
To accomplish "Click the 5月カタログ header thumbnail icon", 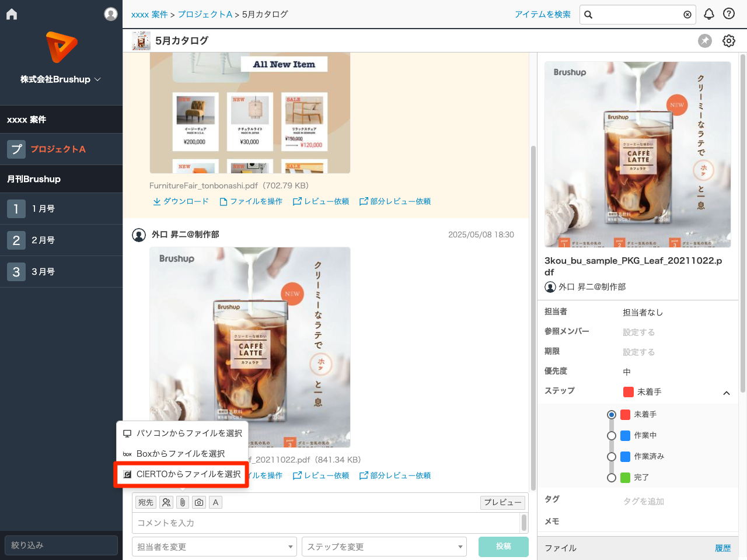I will coord(141,41).
